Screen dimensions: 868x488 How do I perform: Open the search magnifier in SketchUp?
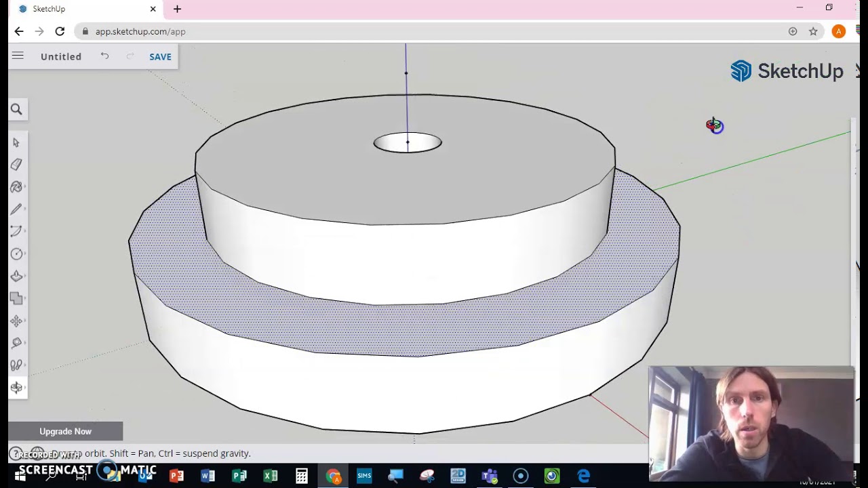pos(17,109)
